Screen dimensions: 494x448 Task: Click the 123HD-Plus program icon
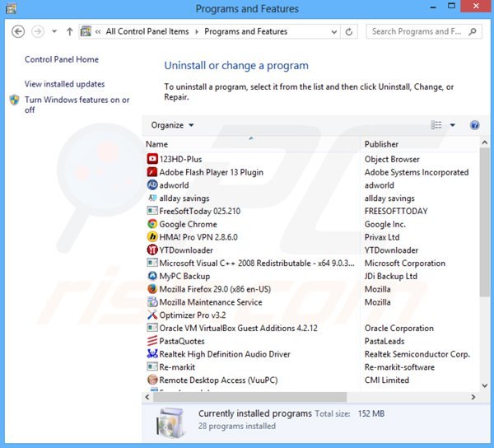click(x=152, y=159)
